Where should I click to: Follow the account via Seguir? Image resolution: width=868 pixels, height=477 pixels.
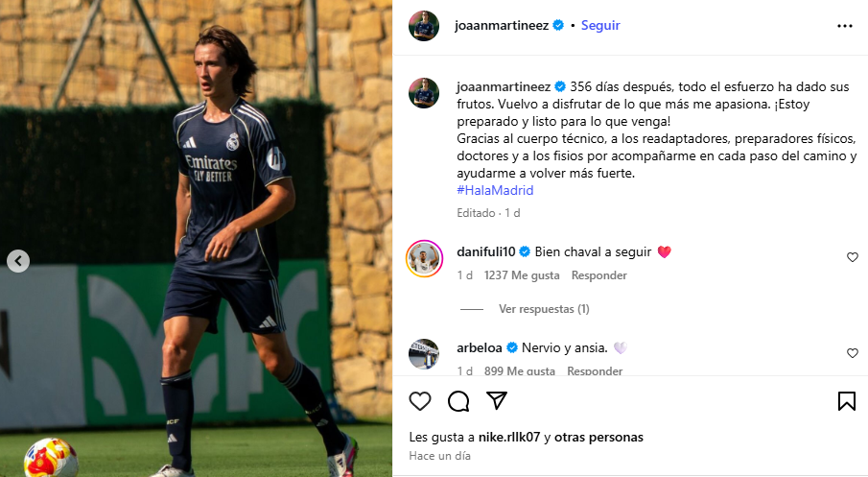click(600, 26)
